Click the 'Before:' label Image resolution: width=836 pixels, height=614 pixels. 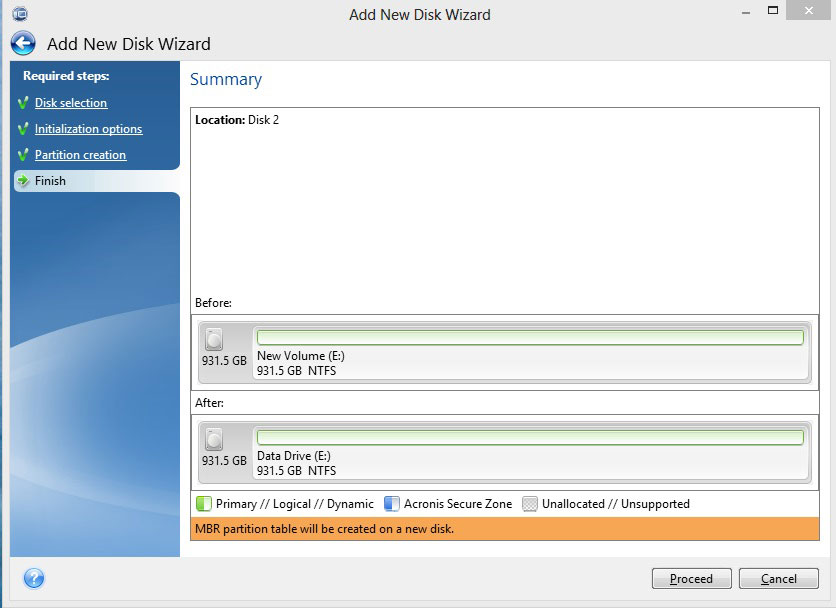coord(213,303)
